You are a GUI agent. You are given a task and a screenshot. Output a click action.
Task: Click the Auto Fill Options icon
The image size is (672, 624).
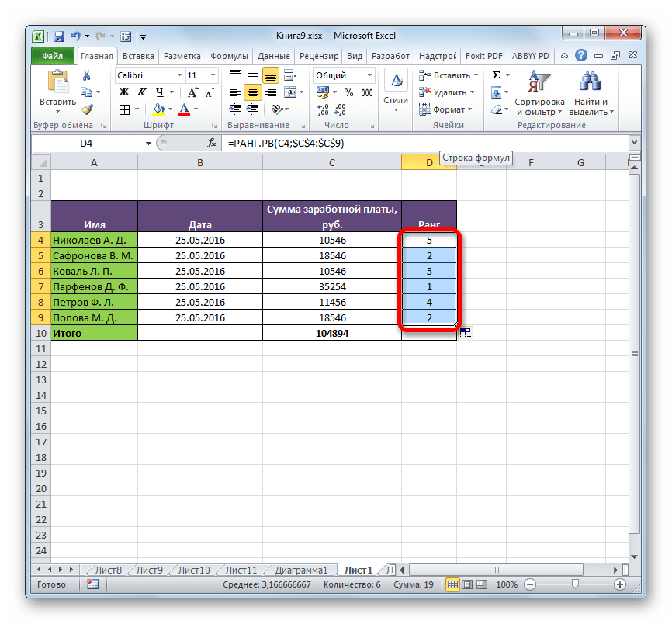[466, 333]
